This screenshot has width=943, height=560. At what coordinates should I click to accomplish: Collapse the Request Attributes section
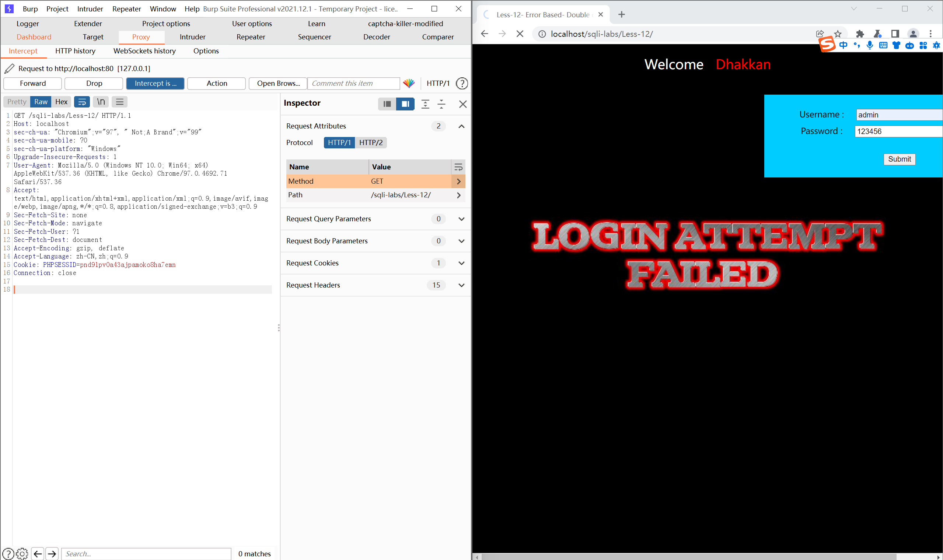tap(461, 126)
